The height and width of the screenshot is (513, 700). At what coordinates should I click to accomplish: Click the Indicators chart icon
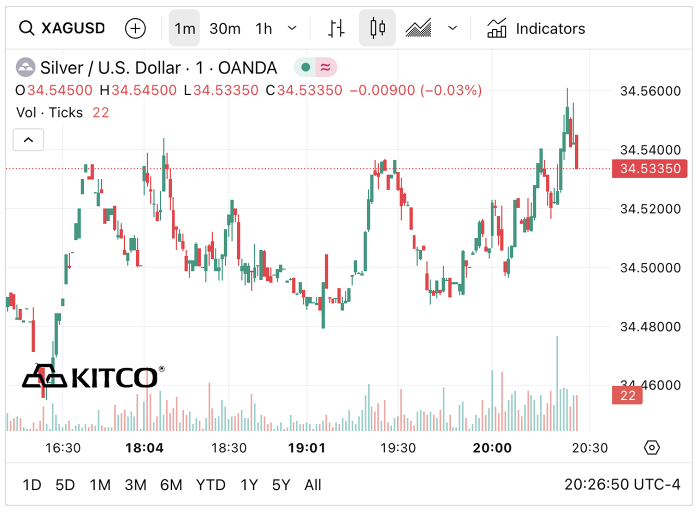[x=496, y=29]
